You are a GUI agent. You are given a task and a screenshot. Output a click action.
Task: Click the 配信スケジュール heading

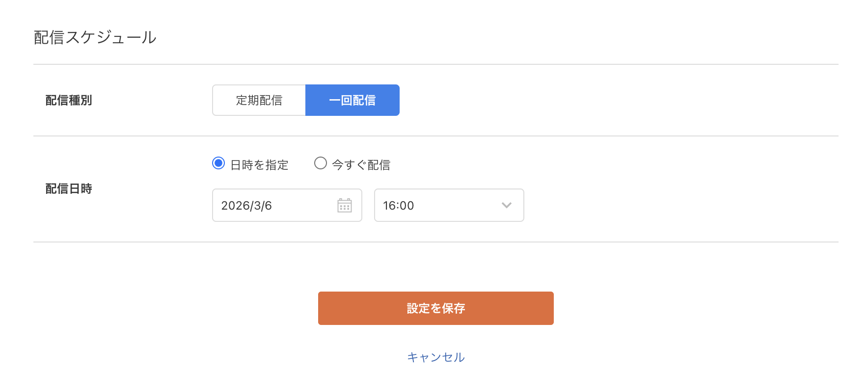tap(94, 36)
